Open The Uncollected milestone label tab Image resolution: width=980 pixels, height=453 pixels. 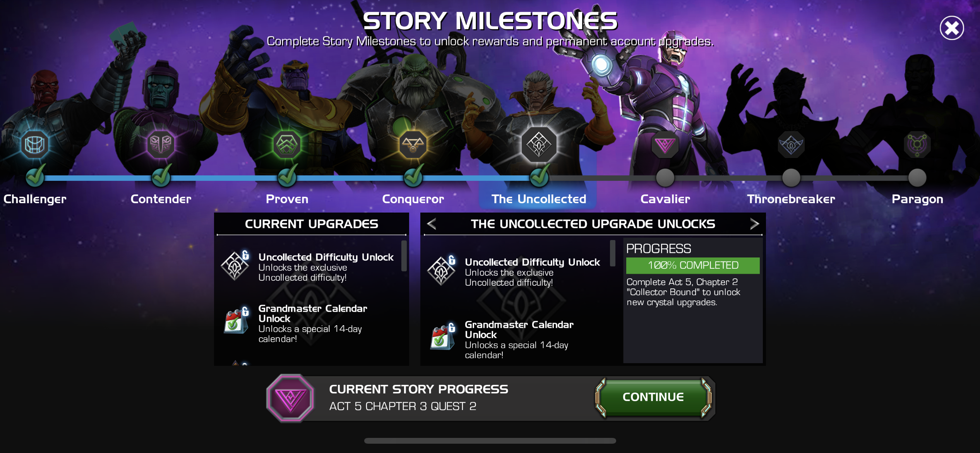click(539, 199)
